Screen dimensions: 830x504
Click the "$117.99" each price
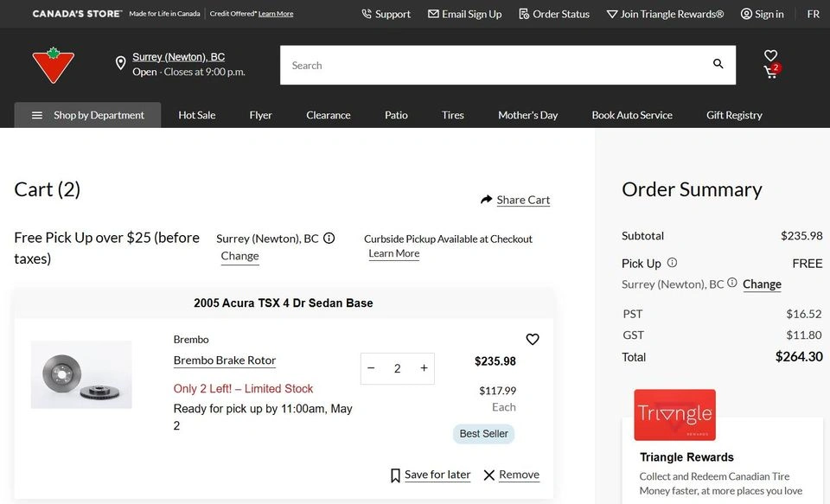point(498,391)
